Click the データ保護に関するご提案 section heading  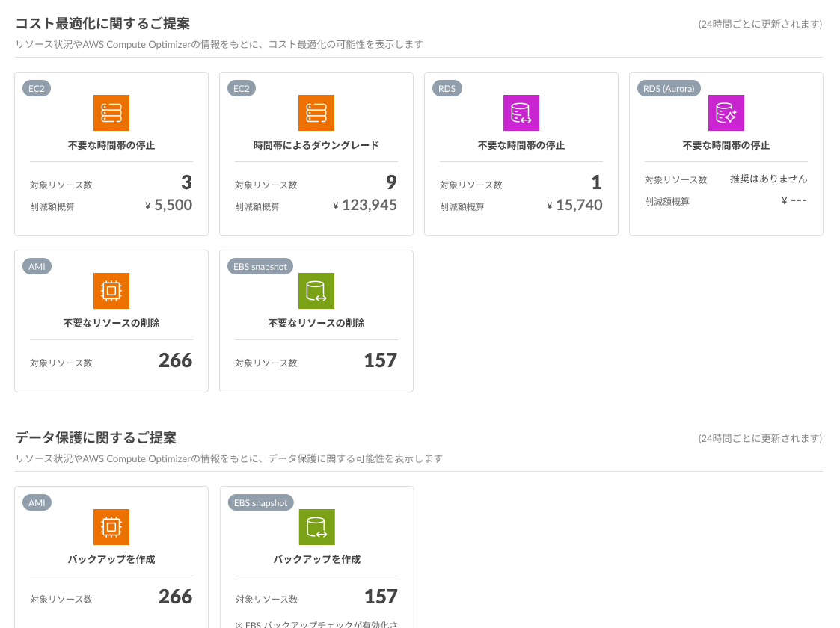[96, 437]
